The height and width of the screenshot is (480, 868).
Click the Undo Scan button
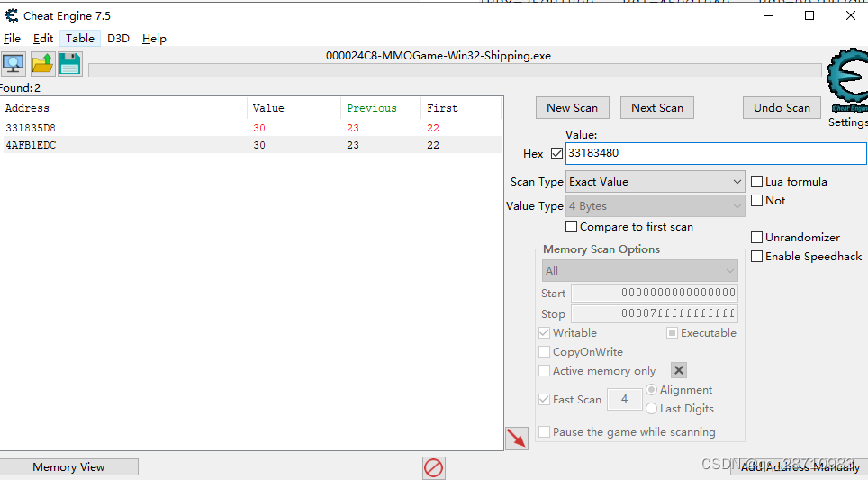782,108
